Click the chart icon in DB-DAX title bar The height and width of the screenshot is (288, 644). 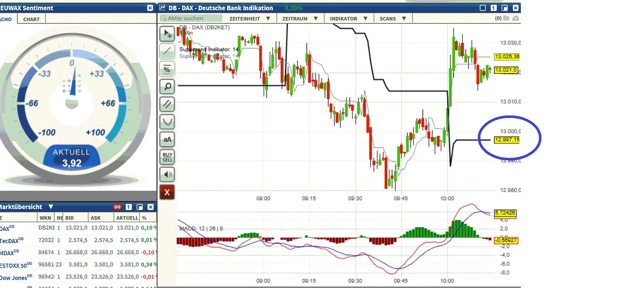point(162,8)
